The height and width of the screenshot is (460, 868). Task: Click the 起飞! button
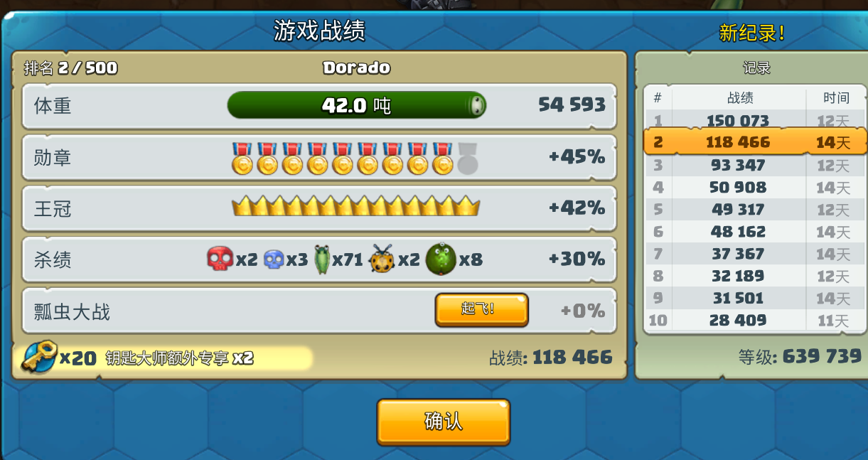point(481,309)
